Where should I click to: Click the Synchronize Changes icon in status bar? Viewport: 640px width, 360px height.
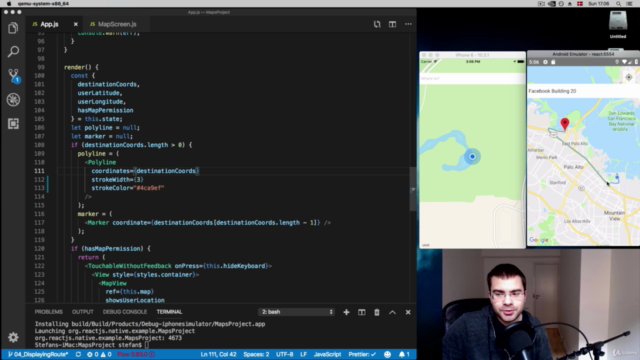point(78,354)
